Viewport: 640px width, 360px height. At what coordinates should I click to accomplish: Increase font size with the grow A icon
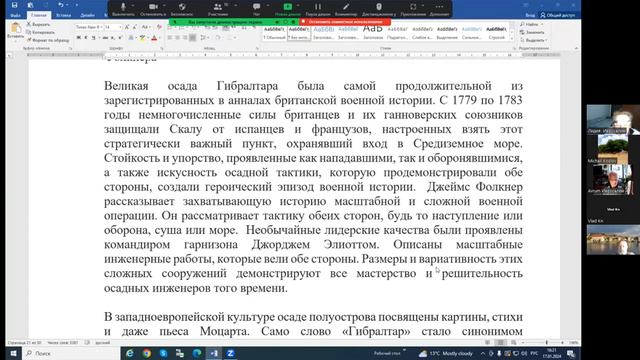click(127, 27)
